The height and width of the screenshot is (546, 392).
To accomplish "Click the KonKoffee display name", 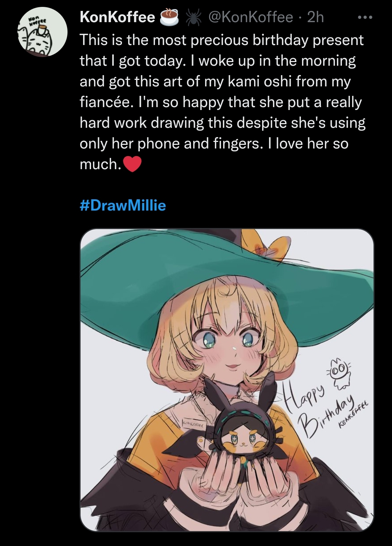I will (x=117, y=17).
